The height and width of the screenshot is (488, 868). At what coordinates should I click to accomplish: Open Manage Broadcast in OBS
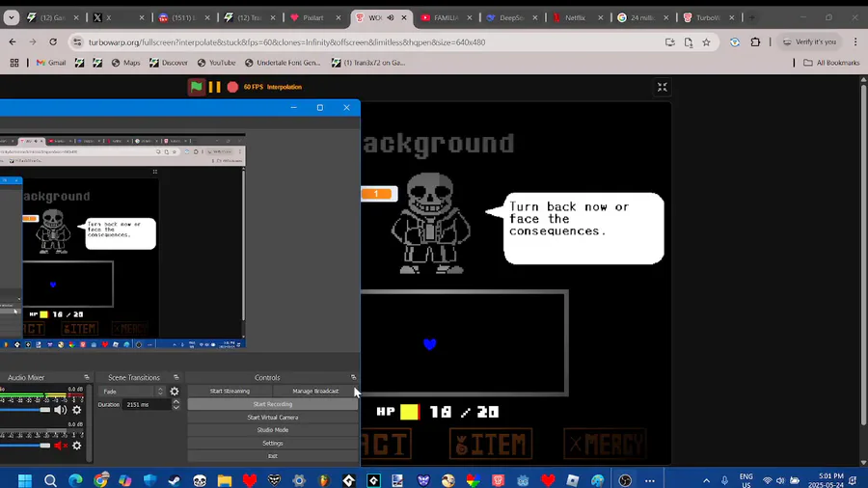(x=315, y=392)
